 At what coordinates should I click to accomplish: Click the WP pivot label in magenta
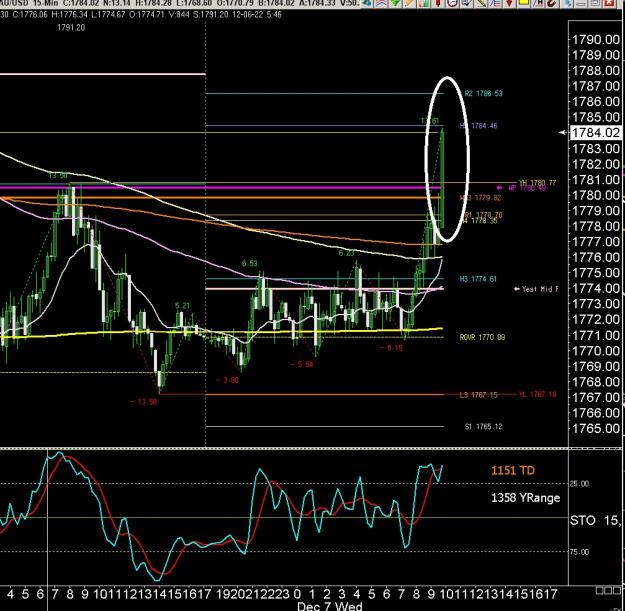tap(527, 188)
